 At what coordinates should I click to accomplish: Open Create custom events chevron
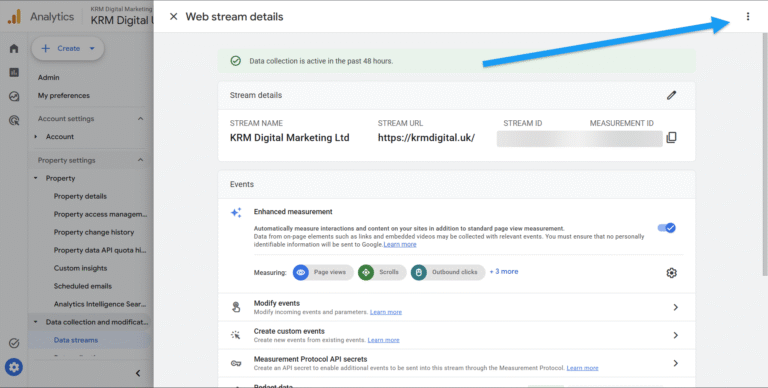[x=675, y=335]
